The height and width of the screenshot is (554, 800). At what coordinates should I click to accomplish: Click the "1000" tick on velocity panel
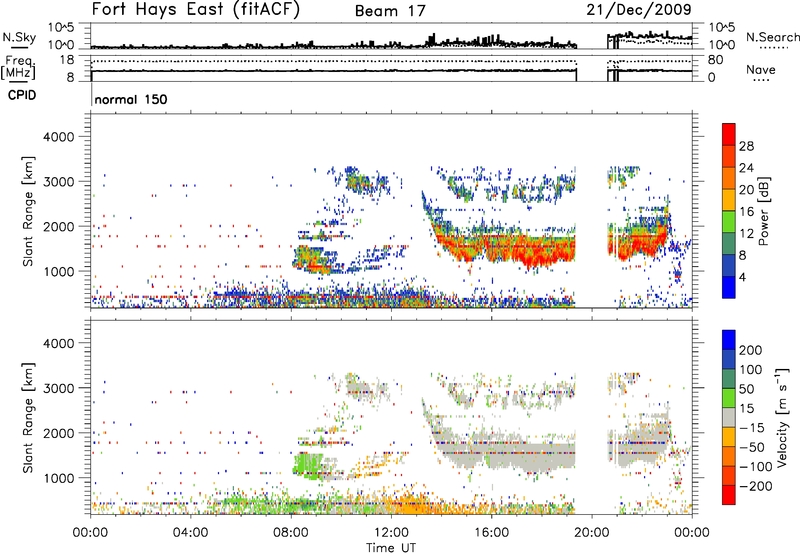point(59,478)
